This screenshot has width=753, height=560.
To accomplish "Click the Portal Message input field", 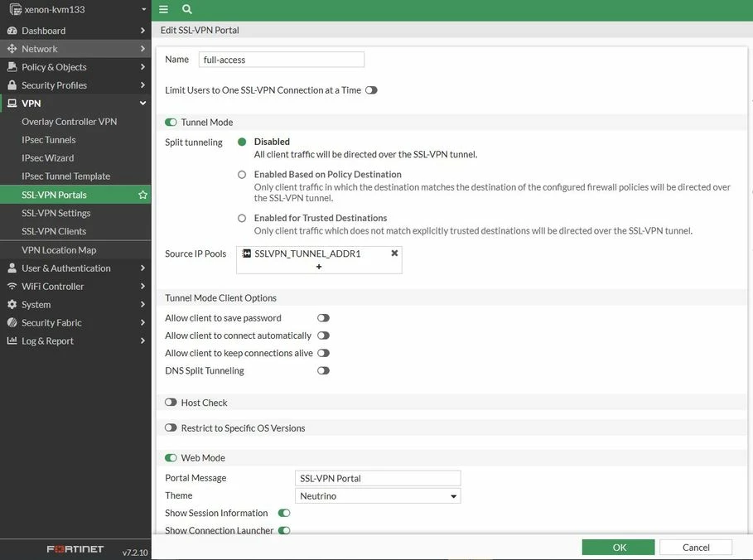I will click(x=378, y=478).
